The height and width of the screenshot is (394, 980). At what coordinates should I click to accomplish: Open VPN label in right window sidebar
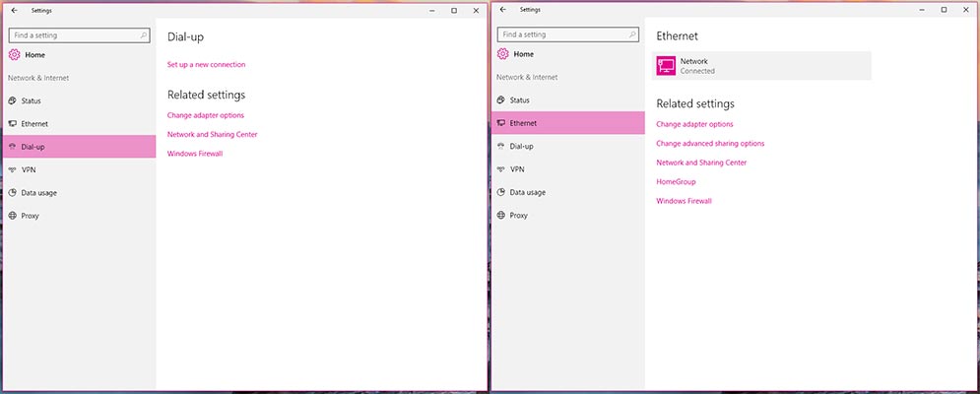click(517, 168)
